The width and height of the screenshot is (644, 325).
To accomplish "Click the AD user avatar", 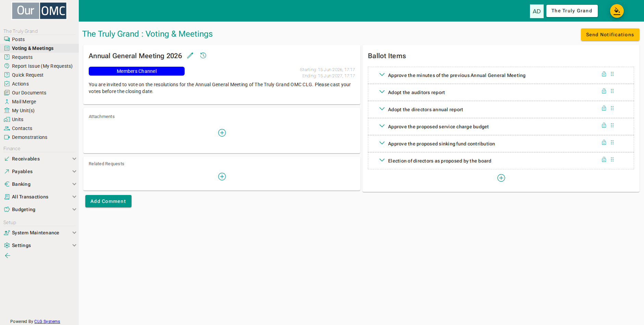I will (x=537, y=11).
